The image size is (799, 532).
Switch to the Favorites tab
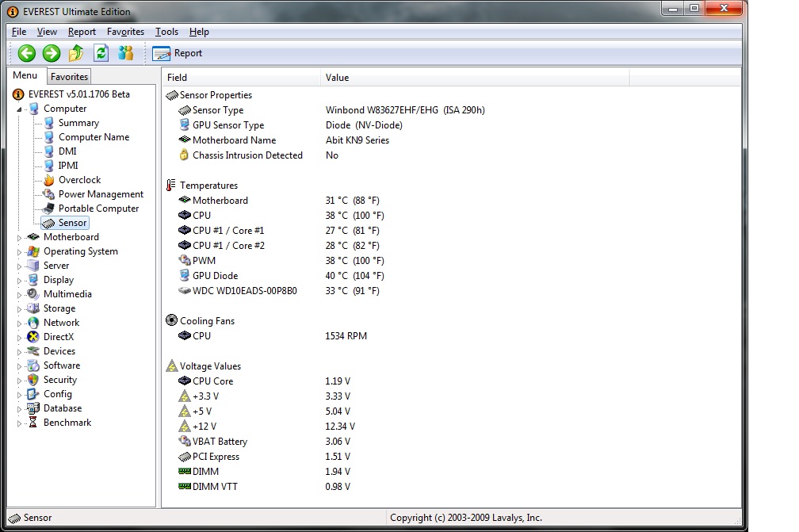[69, 76]
